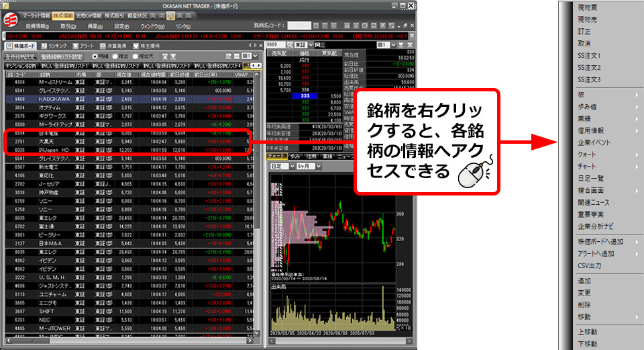Viewport: 644px width, 350px height.
Task: Click the stock list vertical scrollbar thumb
Action: point(257,152)
